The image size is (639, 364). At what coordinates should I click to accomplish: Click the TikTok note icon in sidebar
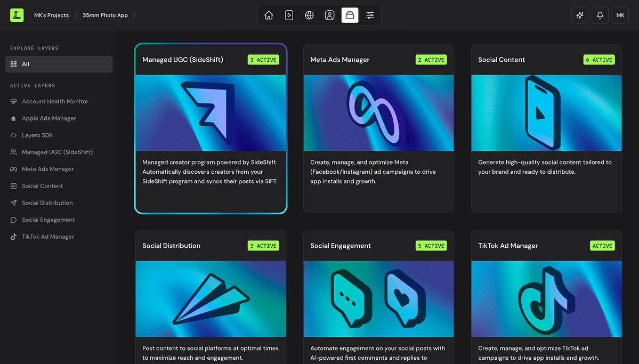coord(13,237)
